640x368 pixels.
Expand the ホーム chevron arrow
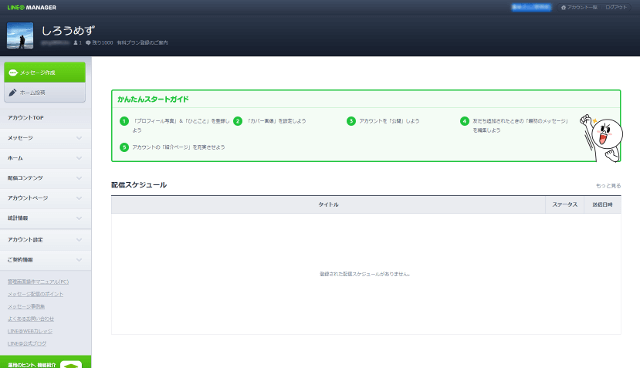pos(79,158)
